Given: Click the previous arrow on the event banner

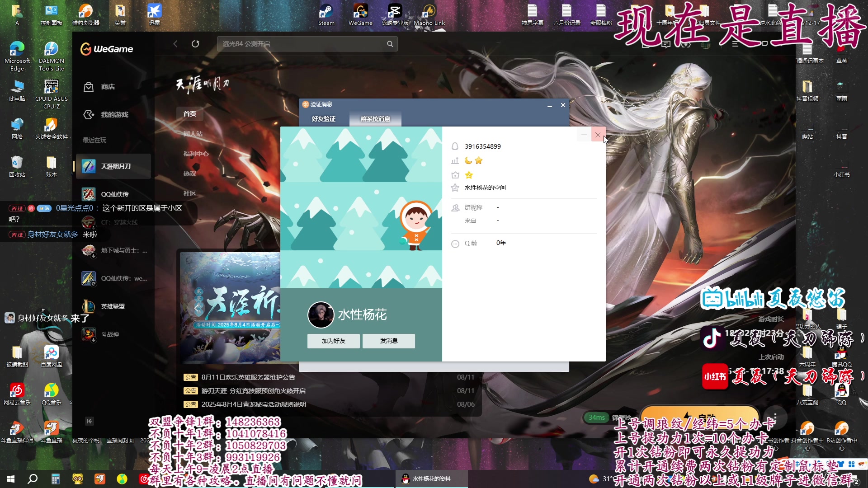Looking at the screenshot, I should pos(196,308).
